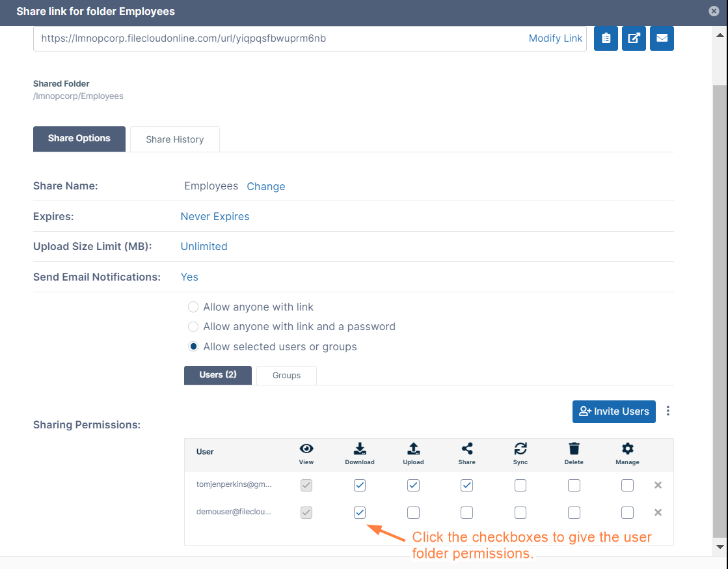728x569 pixels.
Task: Open share link in new window icon
Action: [x=634, y=38]
